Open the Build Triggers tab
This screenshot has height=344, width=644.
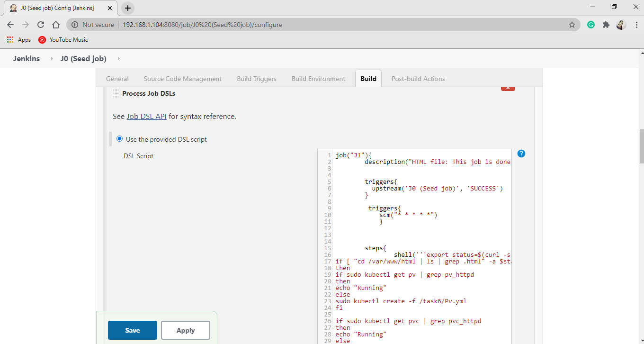point(257,79)
